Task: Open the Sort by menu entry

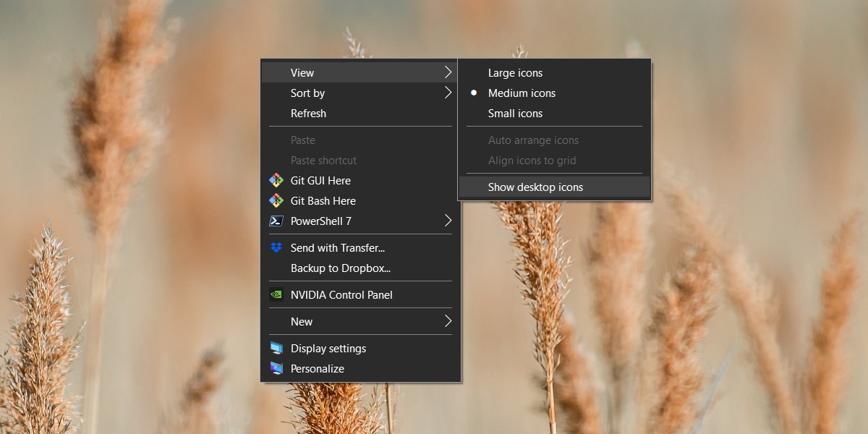Action: click(359, 93)
